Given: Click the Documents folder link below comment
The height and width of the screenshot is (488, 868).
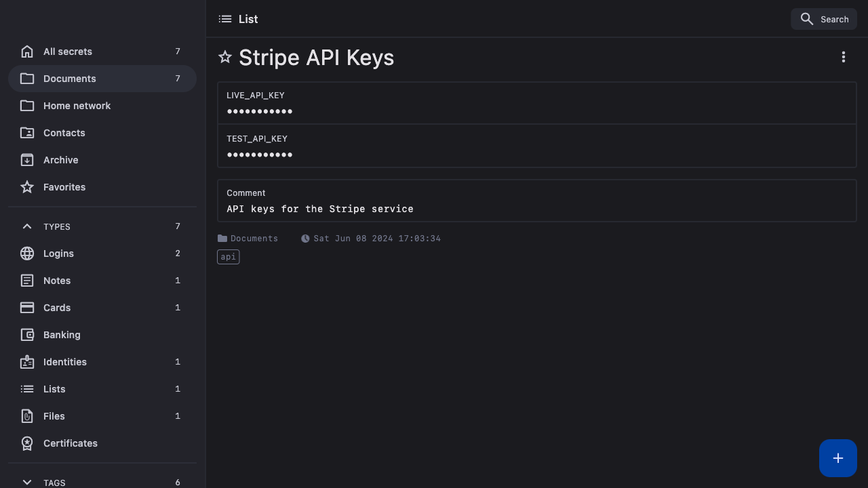Looking at the screenshot, I should click(254, 239).
